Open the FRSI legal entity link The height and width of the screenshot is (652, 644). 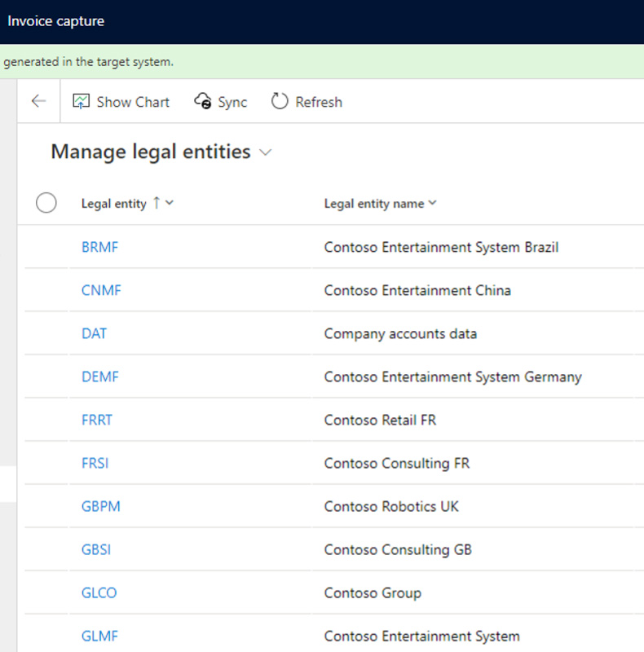click(x=95, y=463)
